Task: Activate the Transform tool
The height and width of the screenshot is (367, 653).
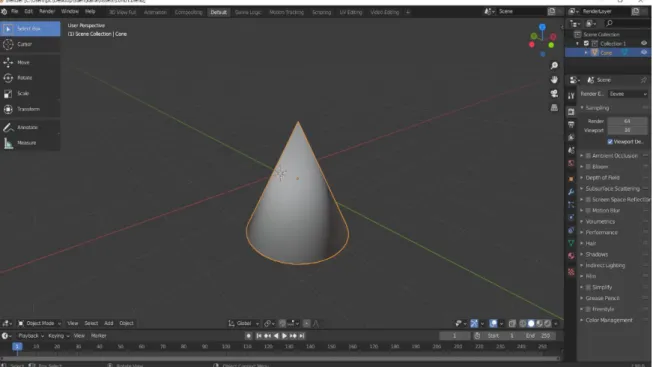Action: click(x=30, y=109)
